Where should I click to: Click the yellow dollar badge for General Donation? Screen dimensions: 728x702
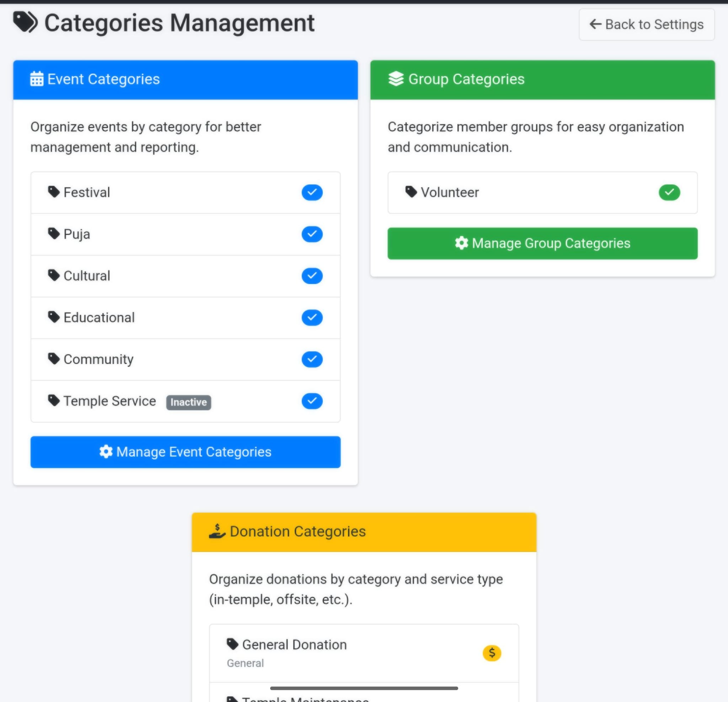point(491,653)
